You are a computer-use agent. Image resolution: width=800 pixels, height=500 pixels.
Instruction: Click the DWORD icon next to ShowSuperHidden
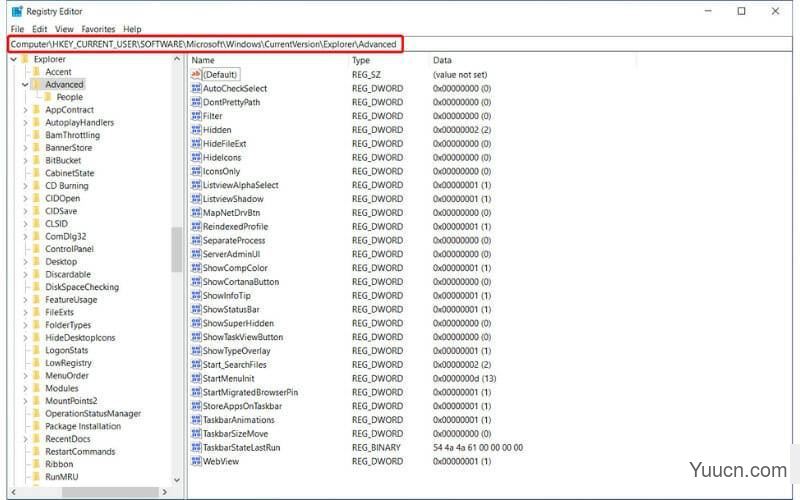[196, 323]
